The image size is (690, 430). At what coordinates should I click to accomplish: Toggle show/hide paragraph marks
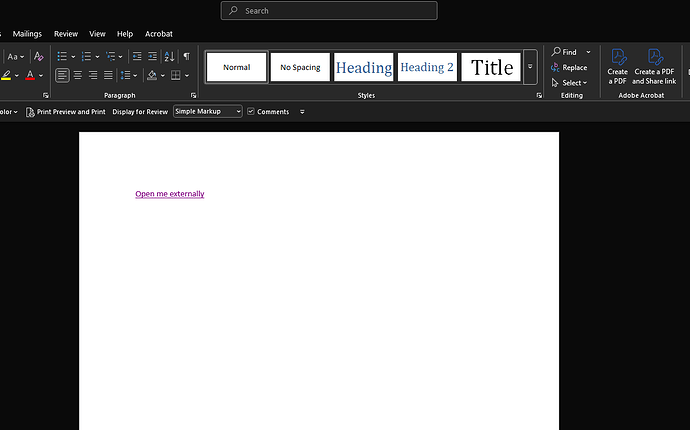coord(187,56)
